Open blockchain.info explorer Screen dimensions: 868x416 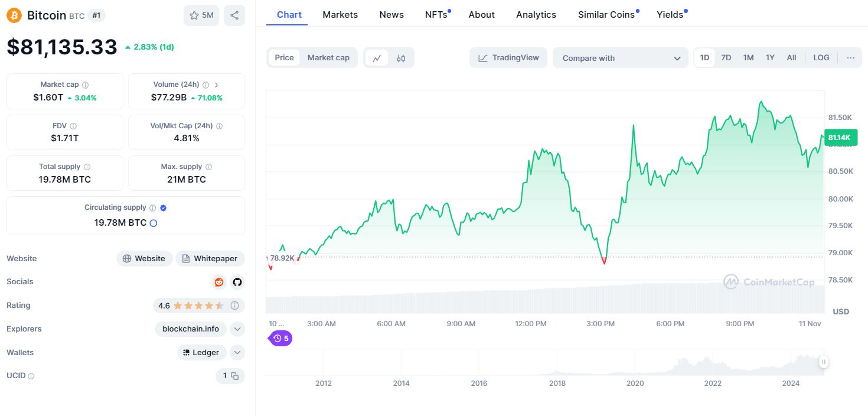pos(190,329)
